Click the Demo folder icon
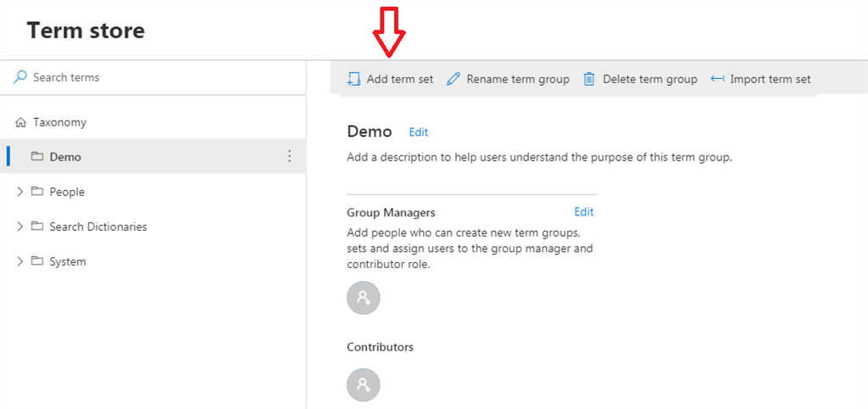The width and height of the screenshot is (868, 409). click(37, 157)
